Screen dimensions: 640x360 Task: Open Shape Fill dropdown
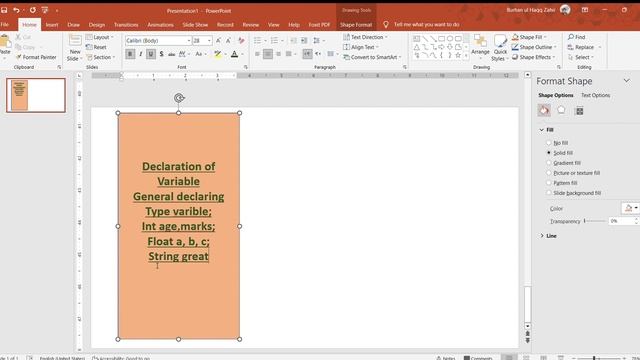click(529, 37)
